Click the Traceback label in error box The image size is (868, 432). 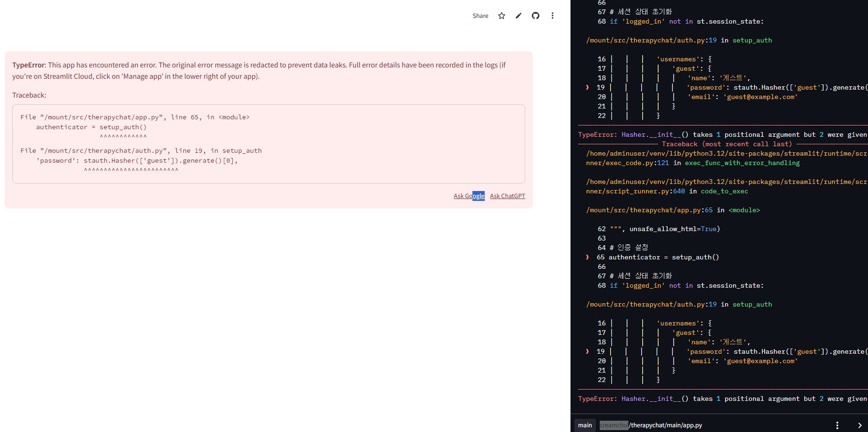click(x=29, y=95)
